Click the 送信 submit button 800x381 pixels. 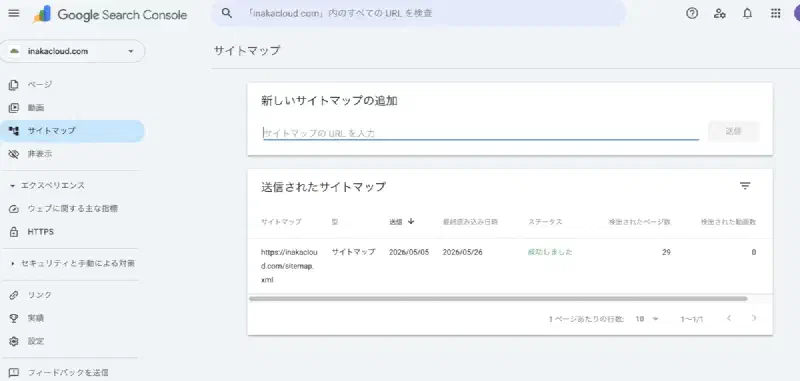pyautogui.click(x=734, y=132)
